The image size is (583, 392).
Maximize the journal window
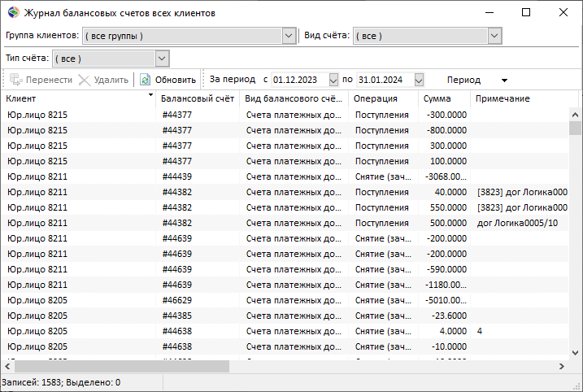(x=526, y=13)
